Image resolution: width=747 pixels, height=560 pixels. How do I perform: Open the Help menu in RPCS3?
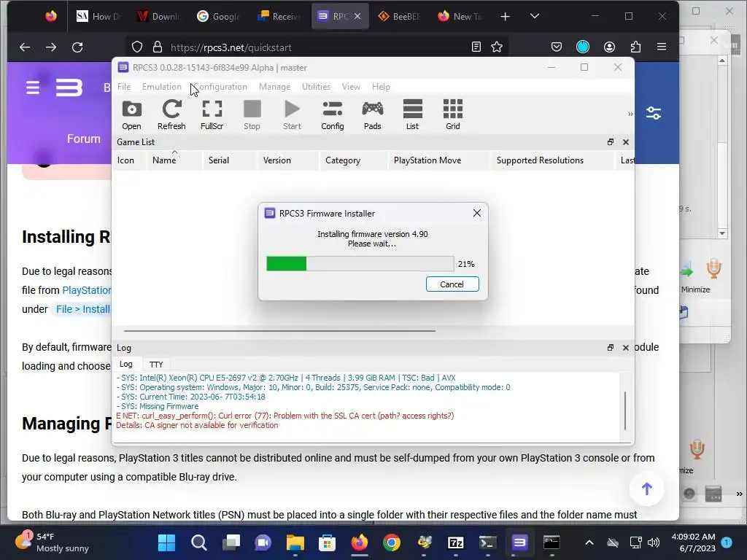[x=381, y=87]
